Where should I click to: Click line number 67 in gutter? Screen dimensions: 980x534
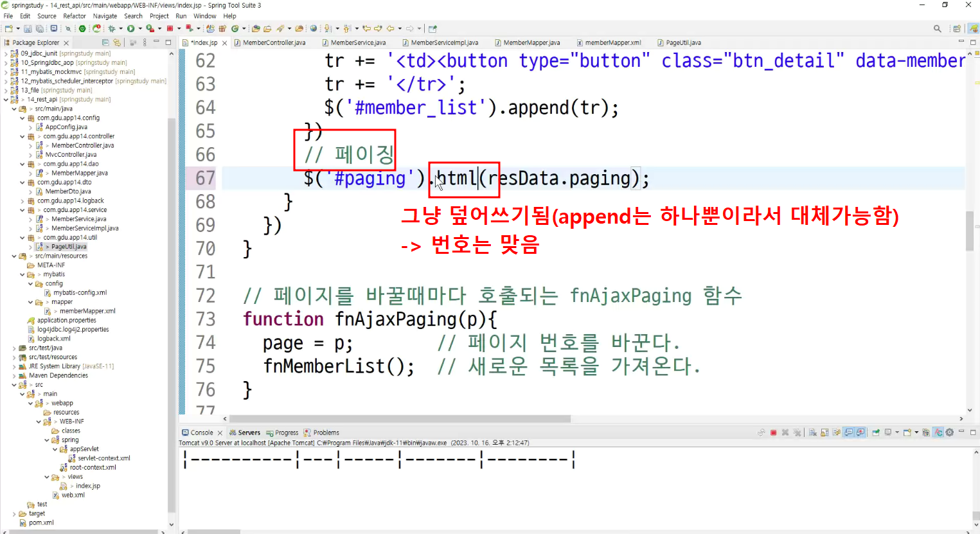[205, 178]
